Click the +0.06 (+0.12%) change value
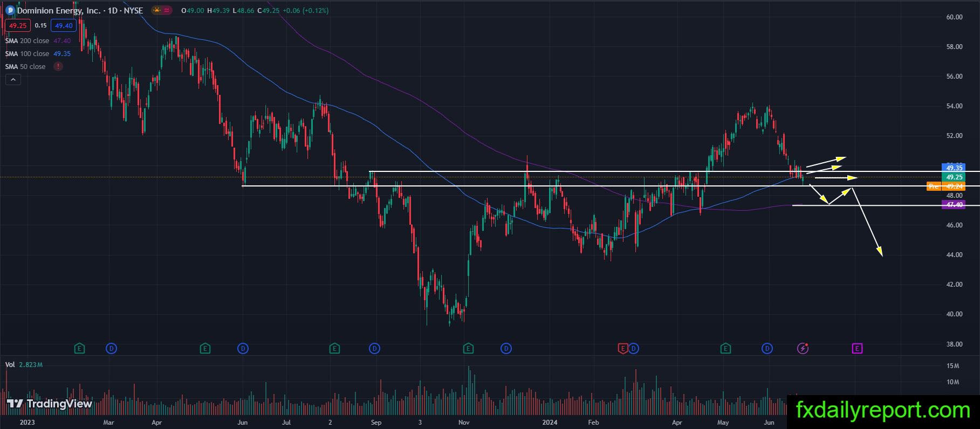Screen dimensions: 980x429 tap(305, 11)
